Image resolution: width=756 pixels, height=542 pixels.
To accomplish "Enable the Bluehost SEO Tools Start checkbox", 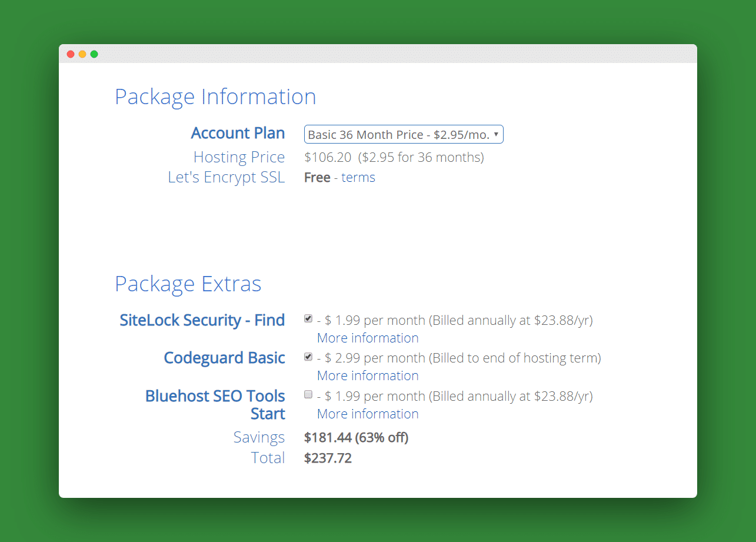I will click(x=308, y=395).
